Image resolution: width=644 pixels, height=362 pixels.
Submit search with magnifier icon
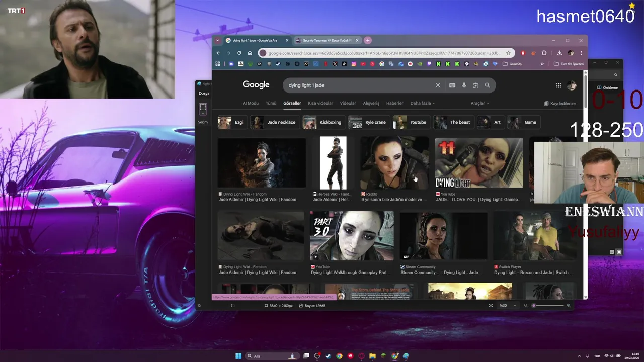487,85
